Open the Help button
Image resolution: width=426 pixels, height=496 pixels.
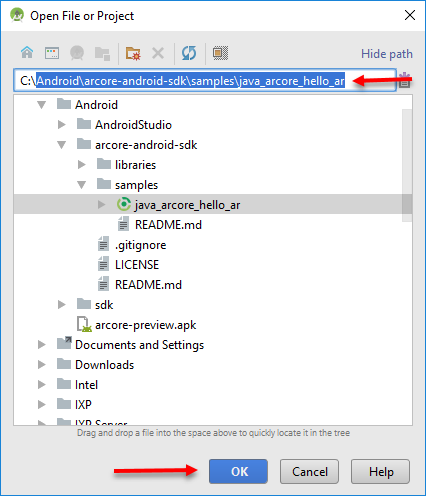click(x=380, y=471)
